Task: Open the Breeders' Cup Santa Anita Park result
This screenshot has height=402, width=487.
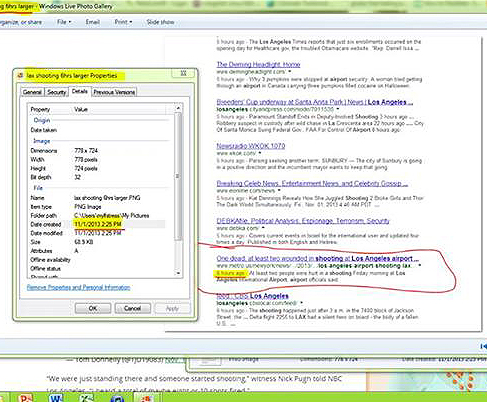Action: tap(314, 102)
